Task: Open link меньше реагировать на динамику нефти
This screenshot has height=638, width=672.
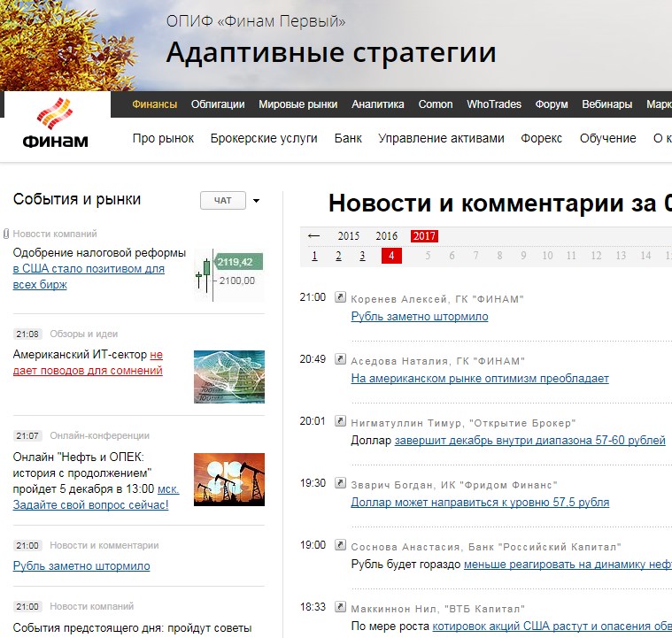Action: [x=568, y=565]
